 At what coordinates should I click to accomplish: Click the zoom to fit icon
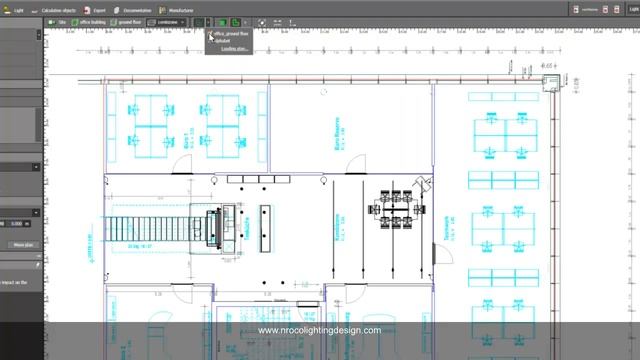(x=262, y=23)
